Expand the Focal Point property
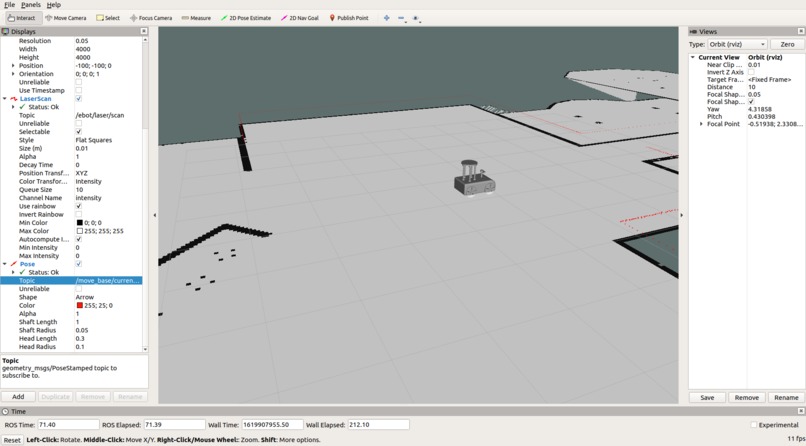The image size is (806, 446). point(701,124)
